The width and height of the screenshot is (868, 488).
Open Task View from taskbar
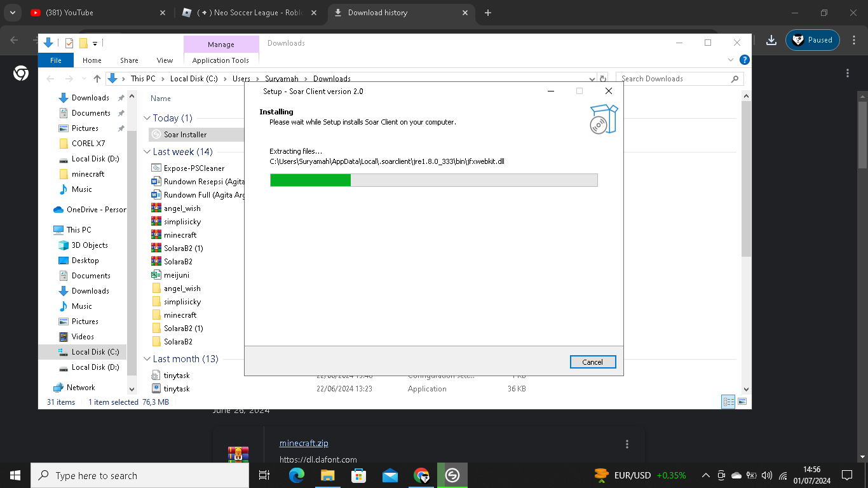click(264, 475)
